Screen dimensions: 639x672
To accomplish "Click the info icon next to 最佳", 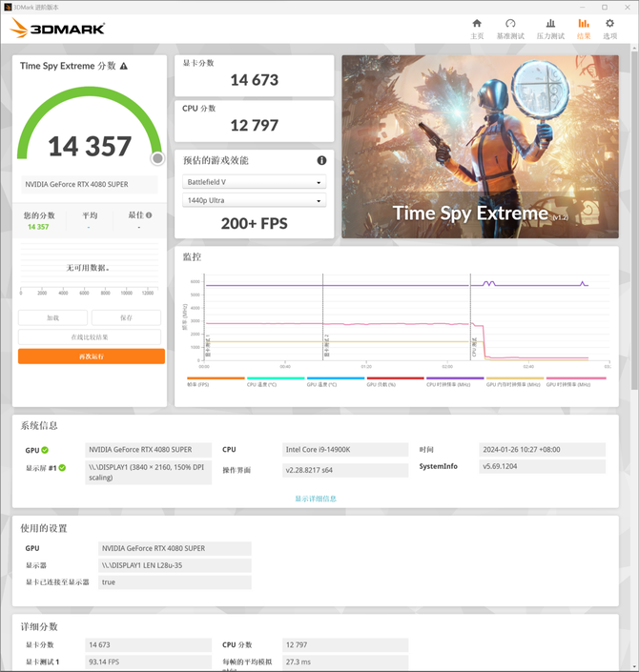I will [149, 215].
